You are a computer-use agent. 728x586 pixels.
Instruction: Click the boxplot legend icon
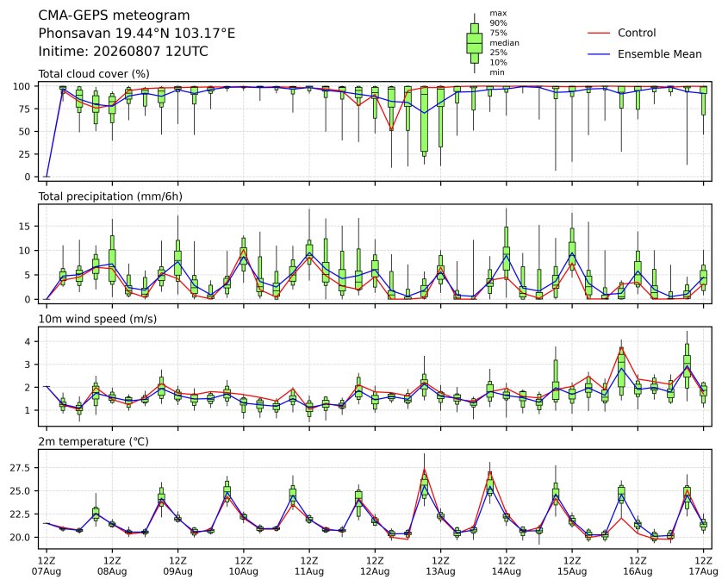coord(474,43)
